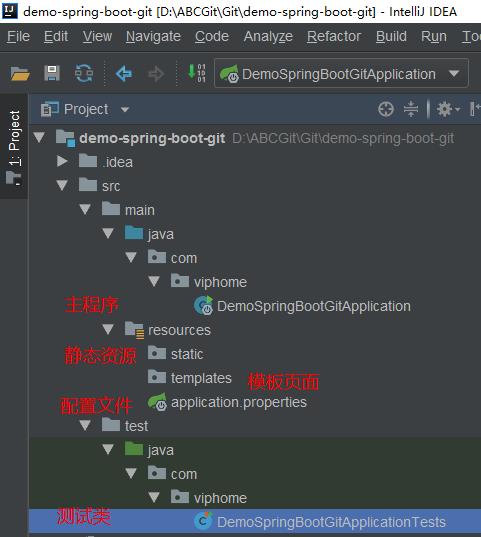Click the blue java source folder icon under main
Screen dimensions: 481x537
(x=134, y=233)
